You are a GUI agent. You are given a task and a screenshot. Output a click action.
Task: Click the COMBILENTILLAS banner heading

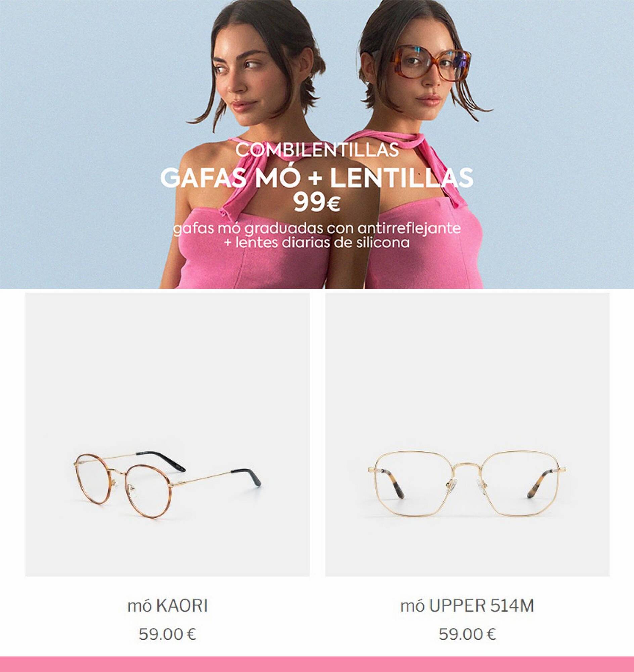tap(317, 150)
